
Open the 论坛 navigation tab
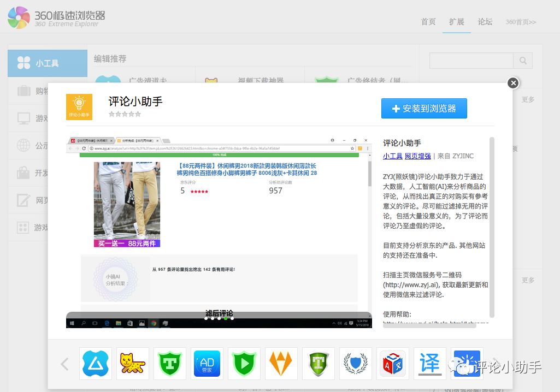485,22
